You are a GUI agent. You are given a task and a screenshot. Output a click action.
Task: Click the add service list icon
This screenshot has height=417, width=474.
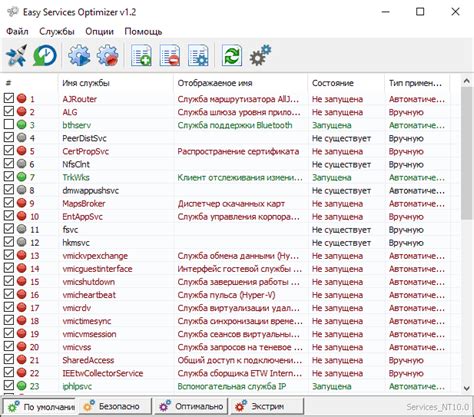[x=141, y=55]
